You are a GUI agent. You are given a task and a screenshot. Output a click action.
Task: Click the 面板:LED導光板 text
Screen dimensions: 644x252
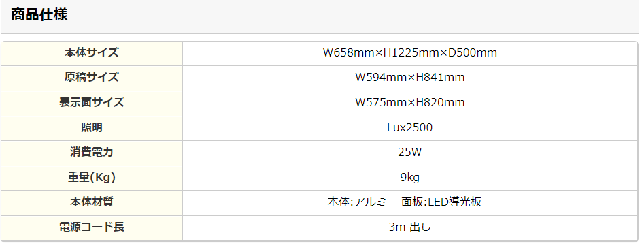[x=441, y=202]
